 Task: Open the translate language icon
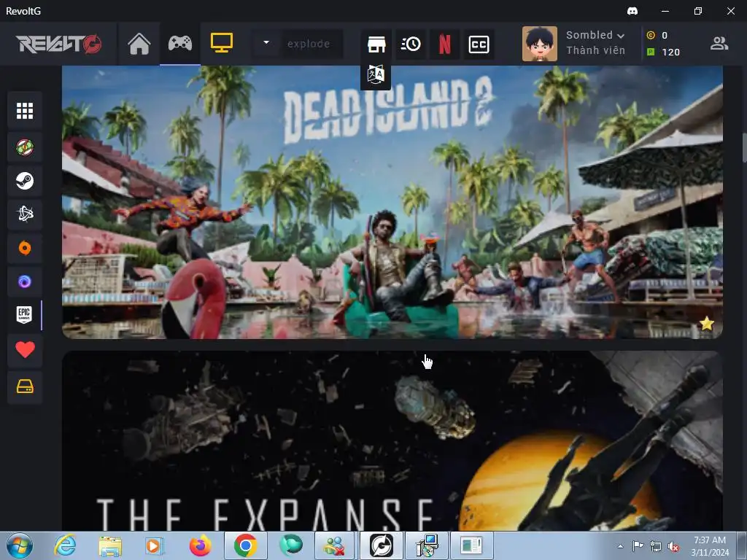(x=376, y=75)
